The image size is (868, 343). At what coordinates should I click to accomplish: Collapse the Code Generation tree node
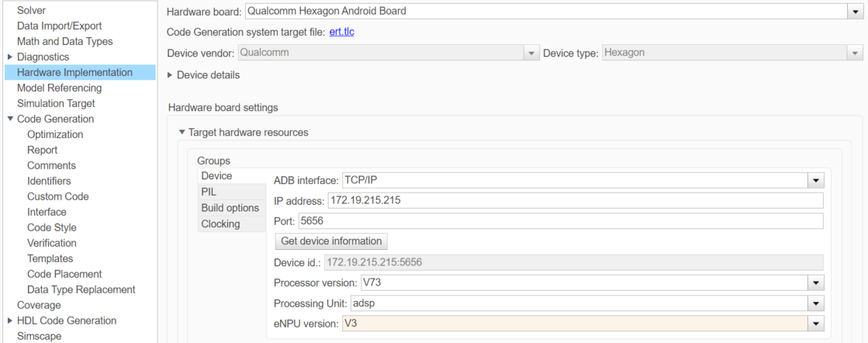10,119
